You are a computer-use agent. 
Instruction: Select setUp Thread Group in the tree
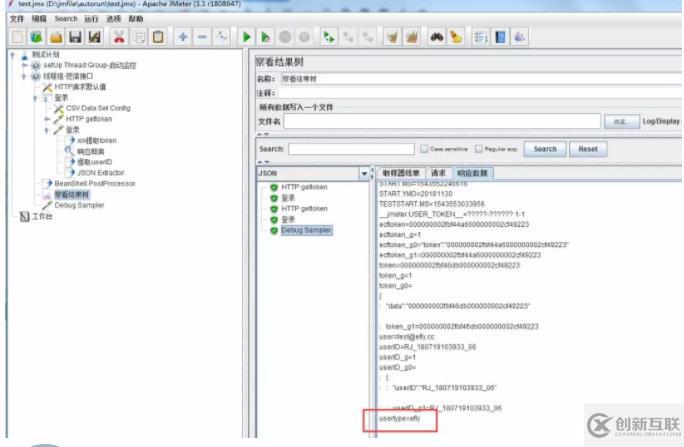(x=89, y=65)
